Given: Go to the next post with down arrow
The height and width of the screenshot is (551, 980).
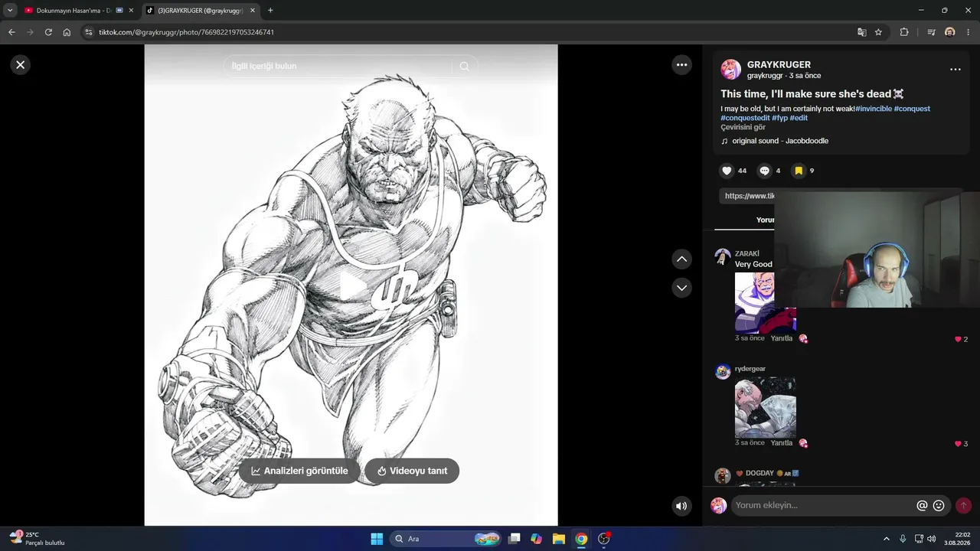Looking at the screenshot, I should coord(682,288).
